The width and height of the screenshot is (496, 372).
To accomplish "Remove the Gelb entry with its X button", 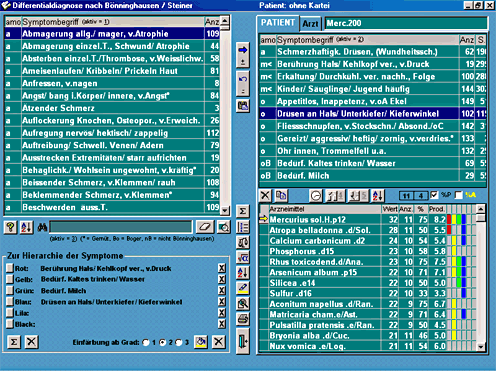I will [x=222, y=279].
